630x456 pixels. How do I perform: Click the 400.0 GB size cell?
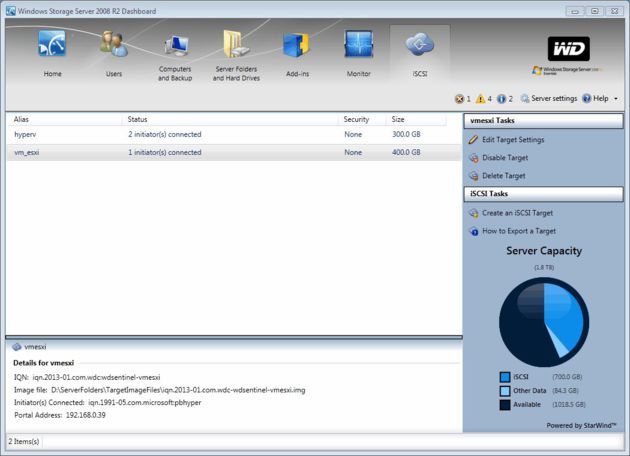tap(406, 153)
